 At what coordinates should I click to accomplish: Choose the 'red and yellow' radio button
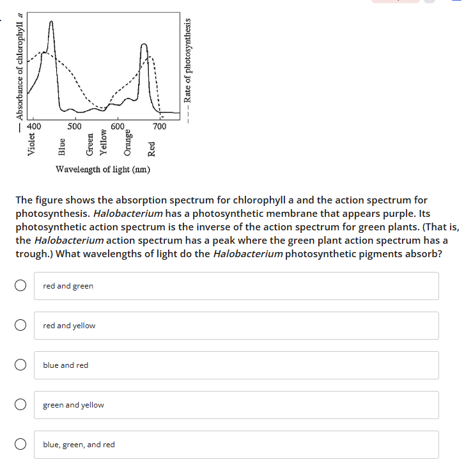click(21, 326)
